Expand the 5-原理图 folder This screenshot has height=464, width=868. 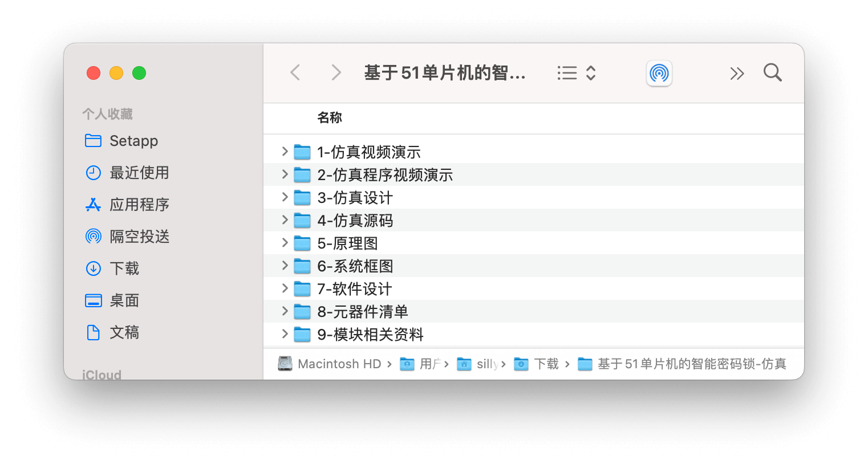[285, 242]
